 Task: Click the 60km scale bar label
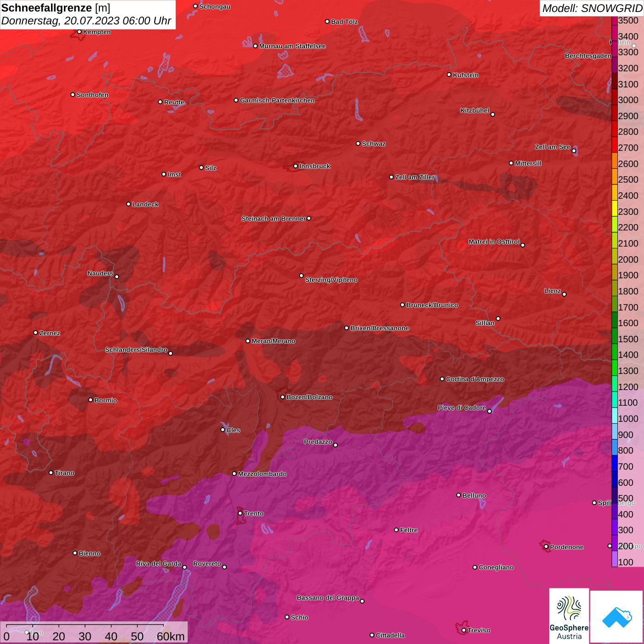(x=171, y=637)
